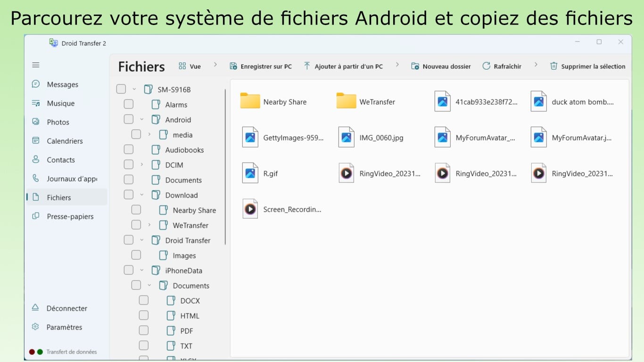
Task: Click the Contacts person icon
Action: [x=36, y=160]
